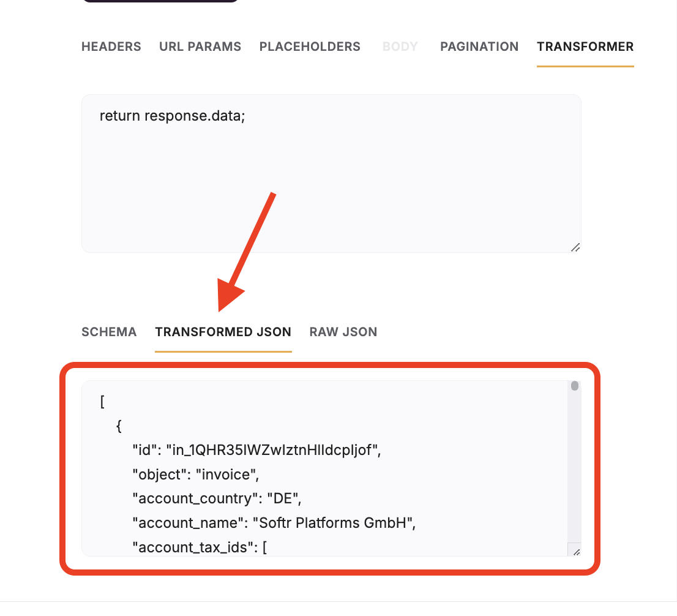Switch to the SCHEMA tab
The image size is (677, 616).
[x=109, y=331]
